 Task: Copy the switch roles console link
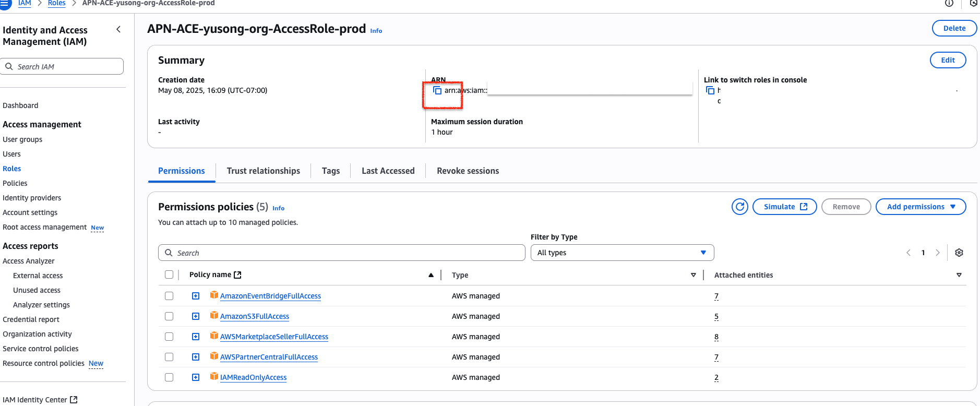(x=710, y=90)
